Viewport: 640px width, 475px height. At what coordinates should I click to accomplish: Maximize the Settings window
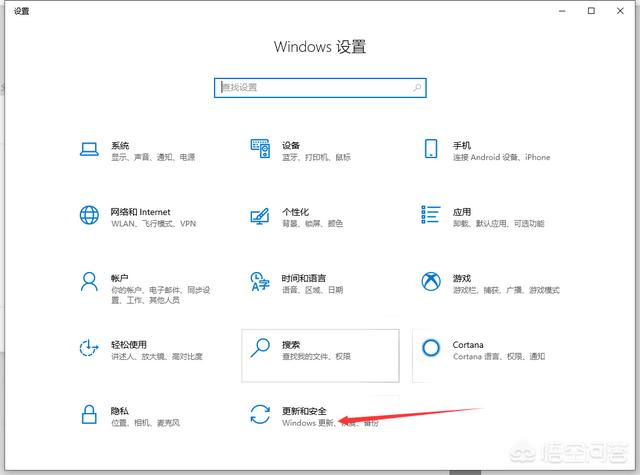coord(591,11)
